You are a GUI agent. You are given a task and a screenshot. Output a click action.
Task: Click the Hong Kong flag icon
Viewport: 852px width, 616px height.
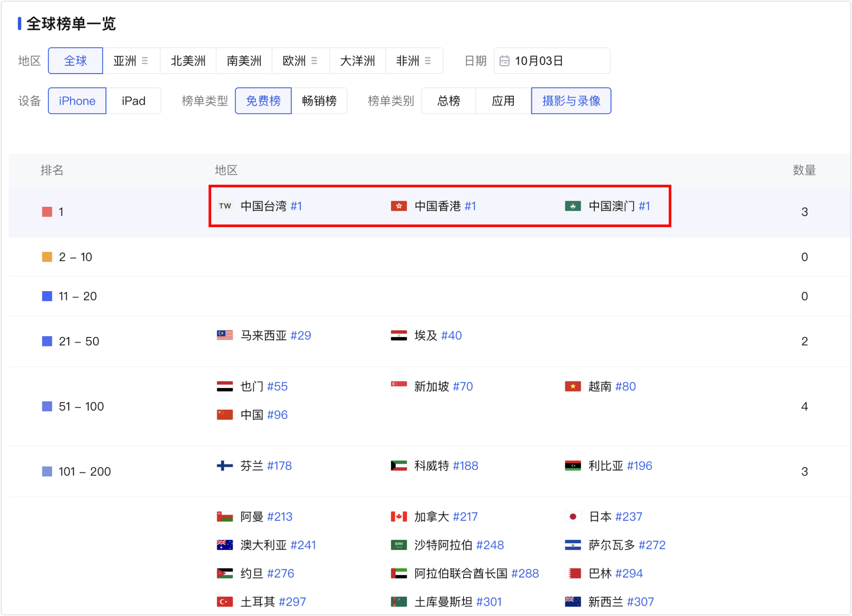(x=398, y=206)
